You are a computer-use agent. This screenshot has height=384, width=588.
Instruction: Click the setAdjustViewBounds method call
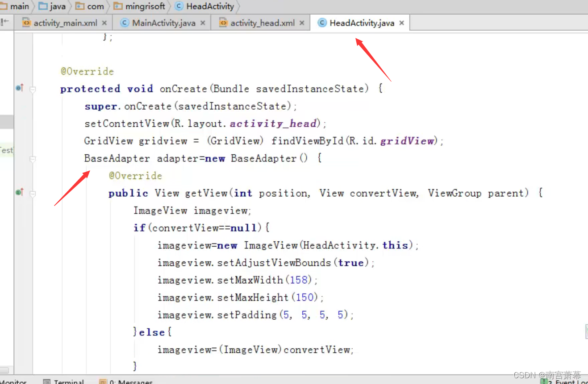click(x=274, y=263)
